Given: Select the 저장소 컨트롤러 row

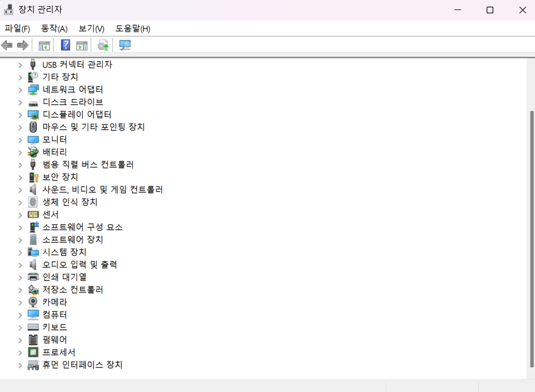Looking at the screenshot, I should [73, 290].
